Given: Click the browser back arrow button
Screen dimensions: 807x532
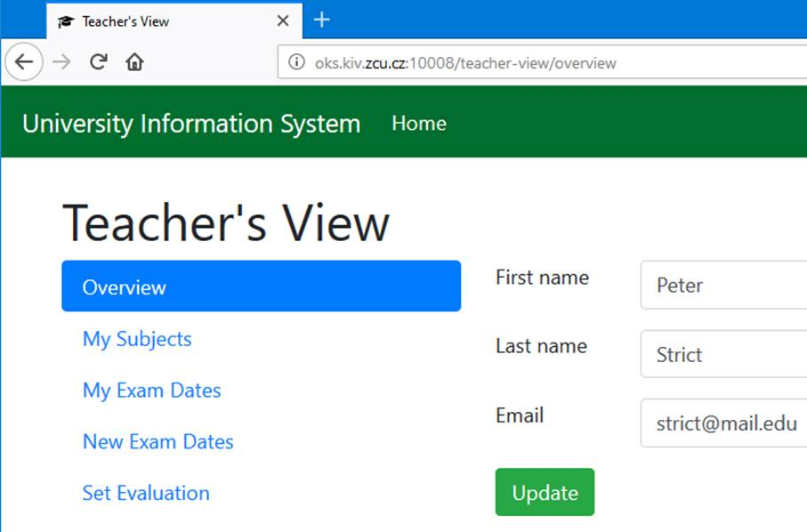Looking at the screenshot, I should pos(24,62).
